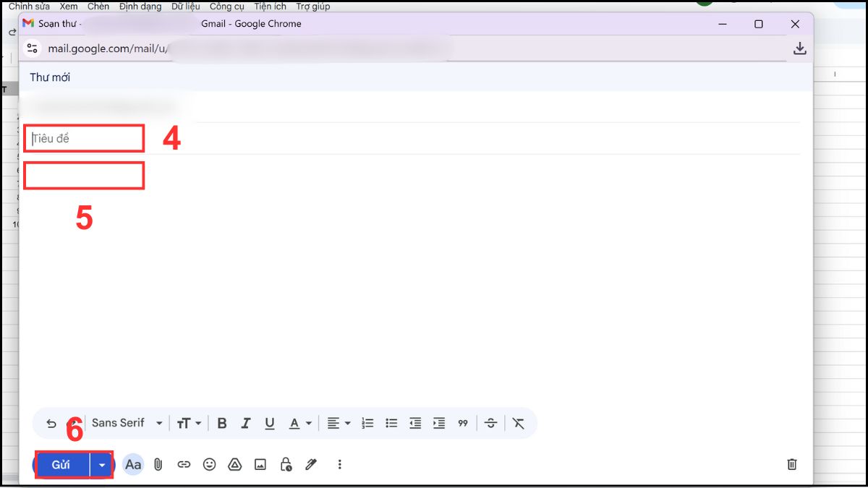
Task: Toggle bold formatting
Action: click(x=221, y=423)
